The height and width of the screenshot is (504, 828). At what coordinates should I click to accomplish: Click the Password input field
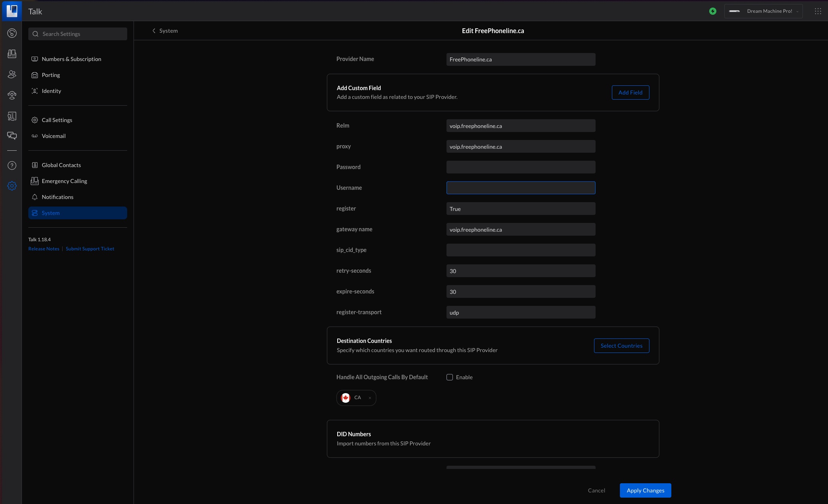[x=521, y=167]
